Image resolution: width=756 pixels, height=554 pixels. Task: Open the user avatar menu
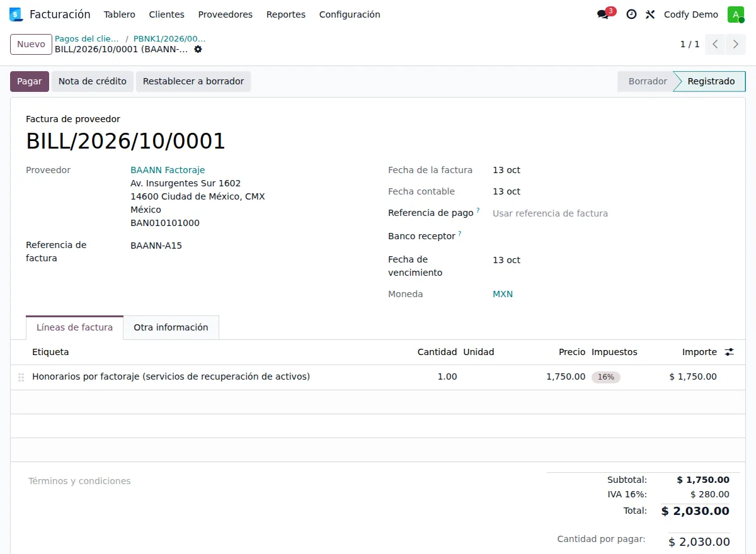coord(736,14)
